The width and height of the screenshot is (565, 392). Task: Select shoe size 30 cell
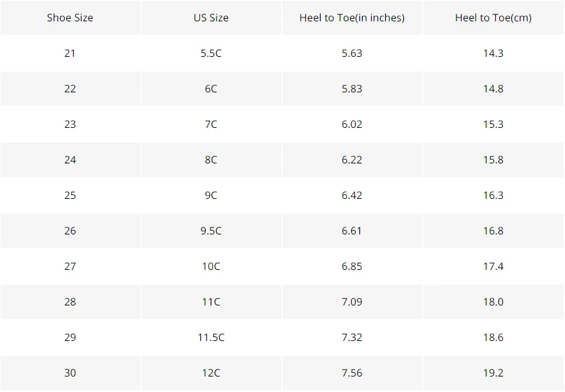point(70,373)
